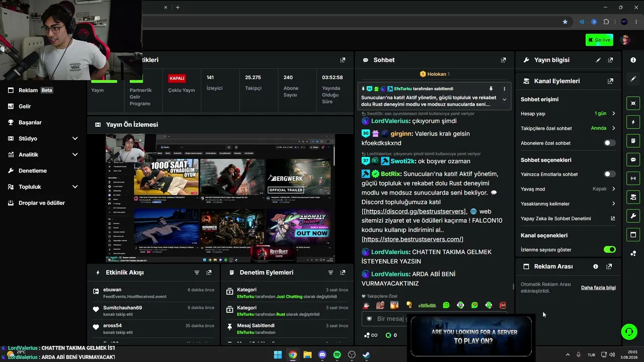Open the document icon in right toolbar
Screen dimensions: 644x362
point(633,141)
